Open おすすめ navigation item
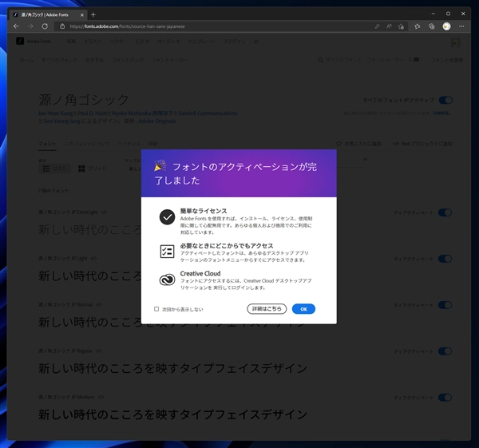The width and height of the screenshot is (479, 448). [x=95, y=60]
